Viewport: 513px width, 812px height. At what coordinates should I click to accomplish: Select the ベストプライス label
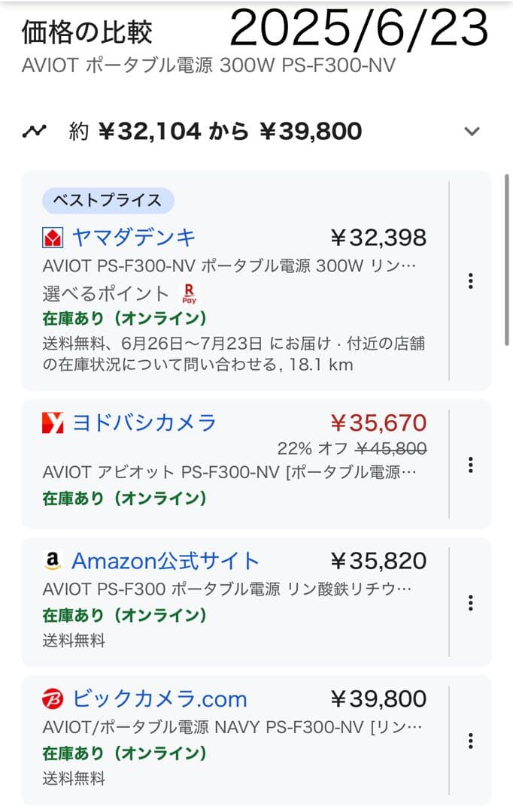(x=108, y=200)
